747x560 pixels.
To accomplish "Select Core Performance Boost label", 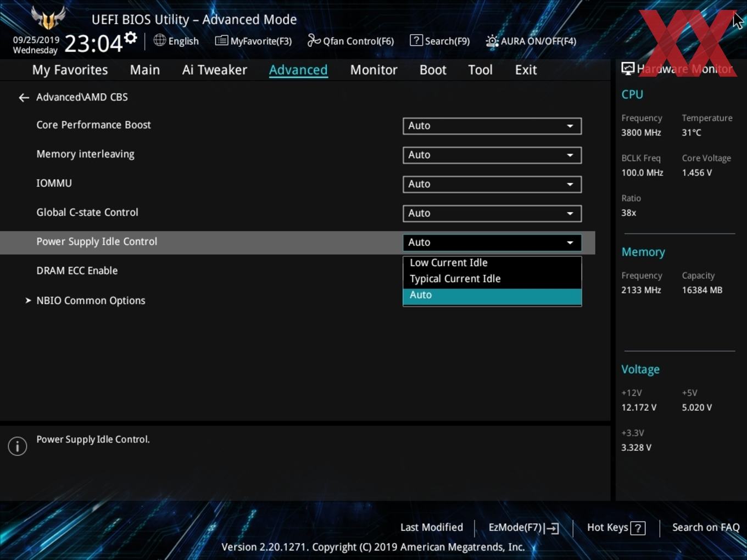I will tap(93, 125).
